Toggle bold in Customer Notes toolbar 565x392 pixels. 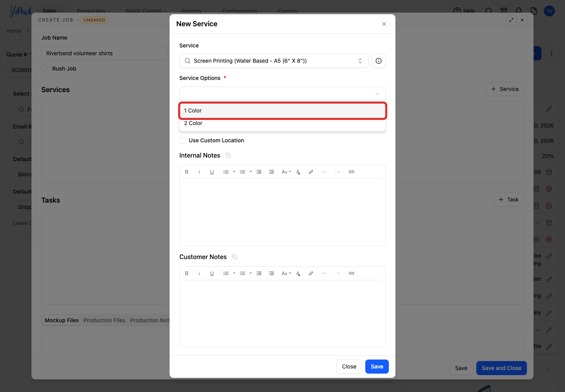[x=187, y=273]
